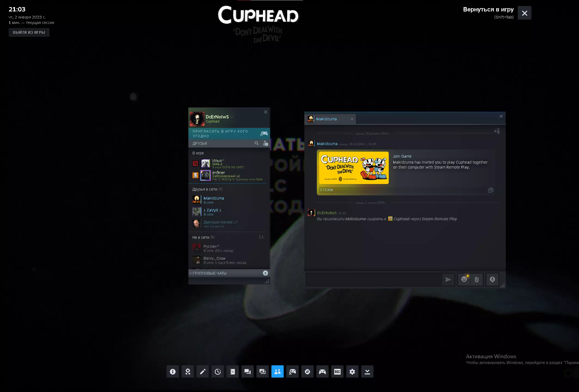Open the Remote Play Together icon

(292, 372)
